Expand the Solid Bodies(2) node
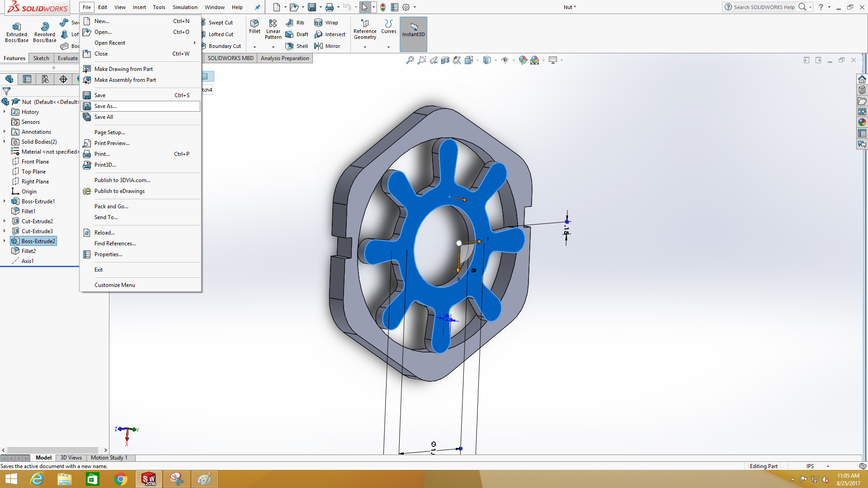 click(5, 141)
